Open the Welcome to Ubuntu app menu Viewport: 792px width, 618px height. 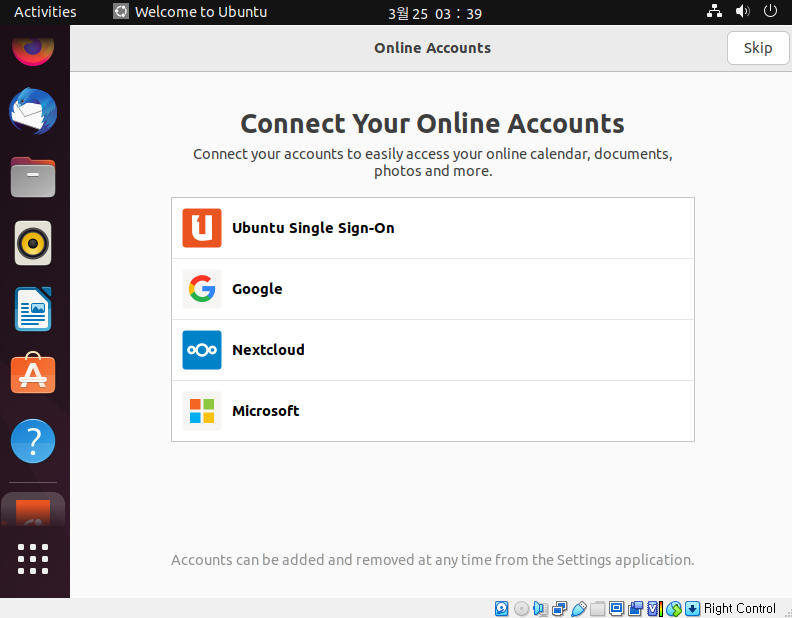pyautogui.click(x=190, y=12)
